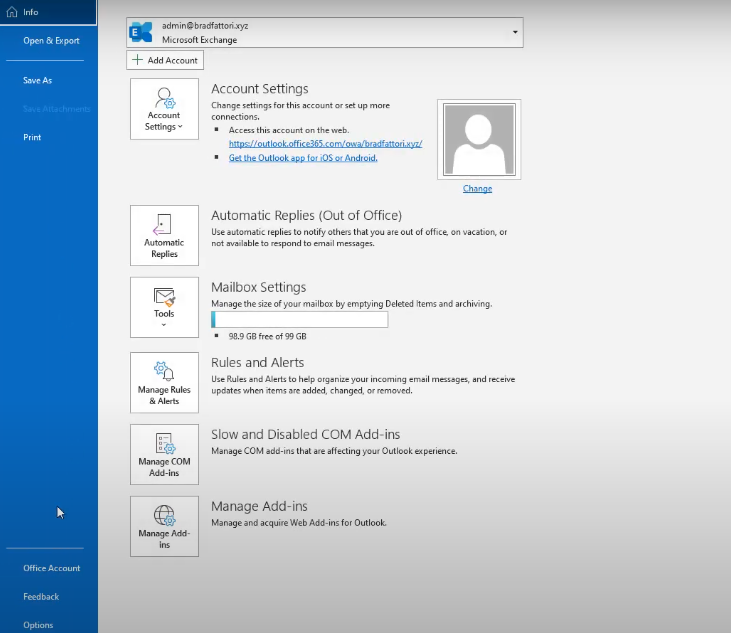
Task: Click the Tools envelope-broom icon
Action: pyautogui.click(x=164, y=297)
